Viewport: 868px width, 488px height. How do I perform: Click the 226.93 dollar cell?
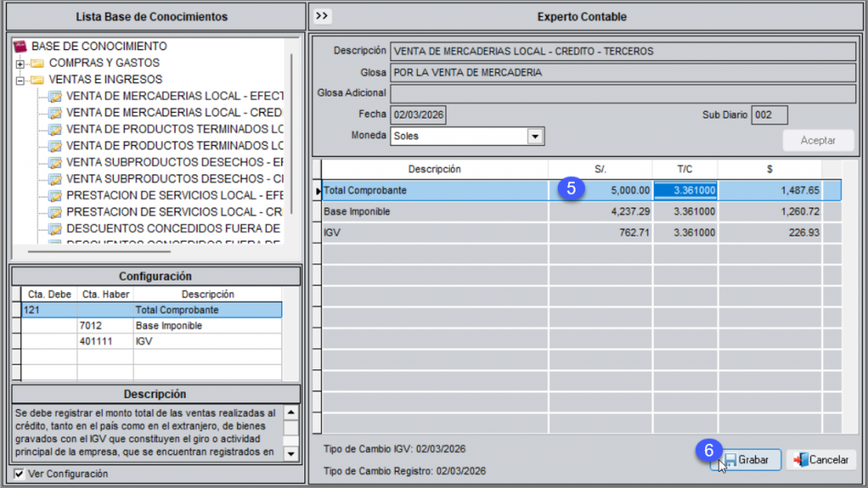770,232
